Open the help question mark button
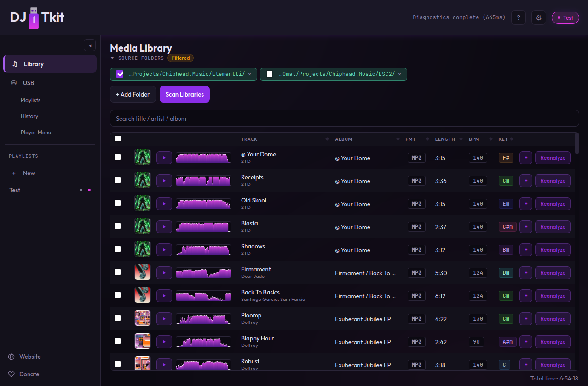This screenshot has width=588, height=386. click(x=519, y=17)
